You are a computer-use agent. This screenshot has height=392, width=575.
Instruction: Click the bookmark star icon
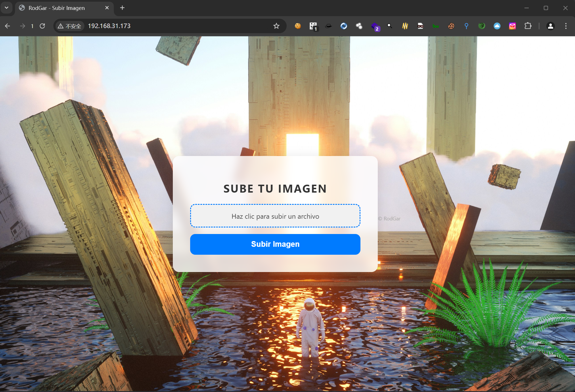[276, 26]
